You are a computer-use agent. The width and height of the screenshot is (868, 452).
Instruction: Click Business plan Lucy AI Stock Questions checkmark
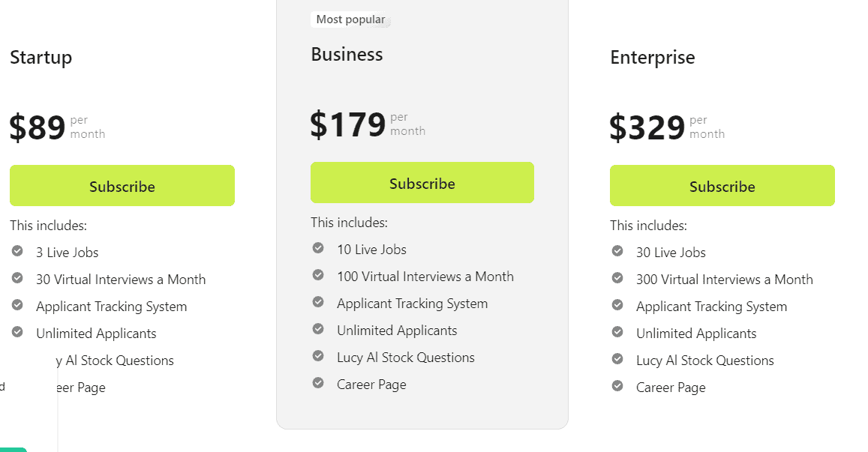[x=318, y=356]
